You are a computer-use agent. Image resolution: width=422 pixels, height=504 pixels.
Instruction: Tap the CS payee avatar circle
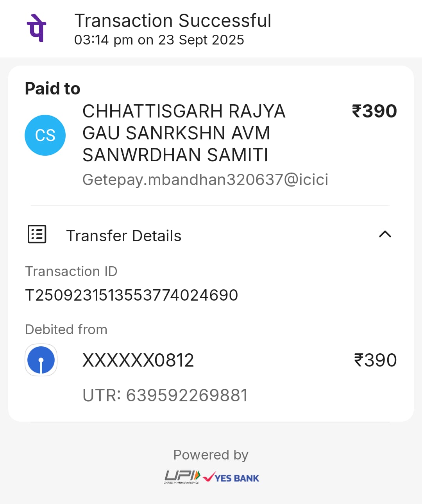pos(45,135)
